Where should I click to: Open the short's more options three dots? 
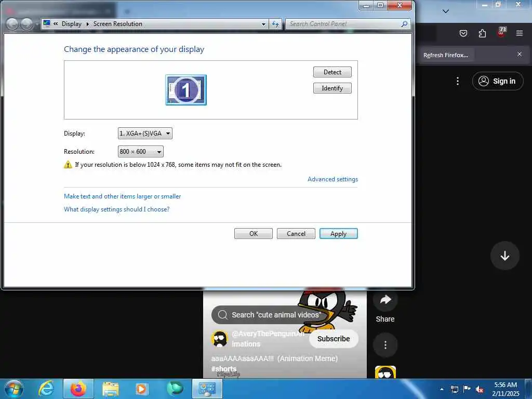point(385,345)
